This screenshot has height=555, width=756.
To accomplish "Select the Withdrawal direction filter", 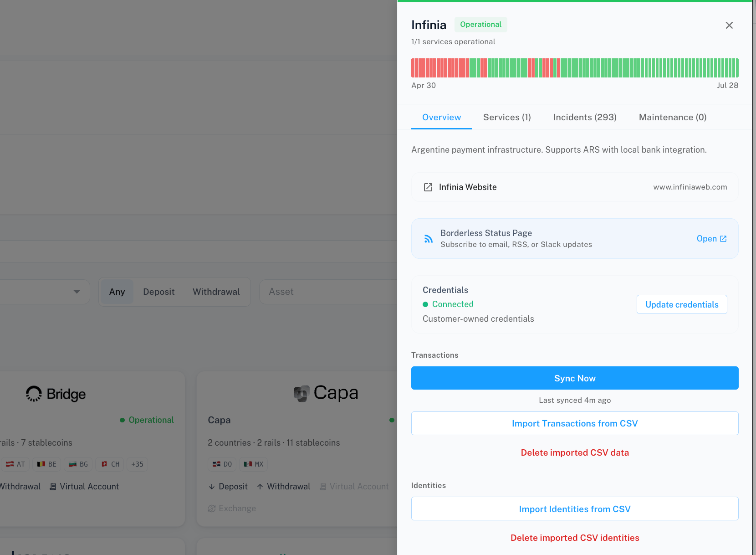I will (x=216, y=292).
